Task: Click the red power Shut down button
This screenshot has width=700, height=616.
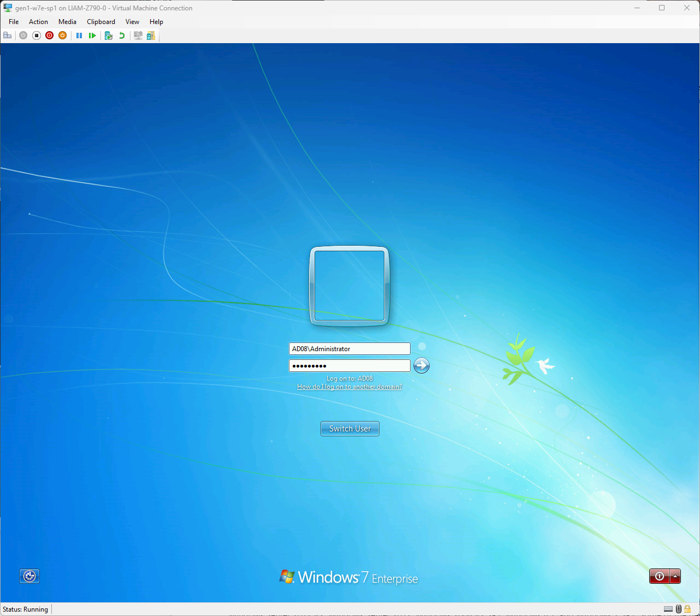Action: pos(659,576)
